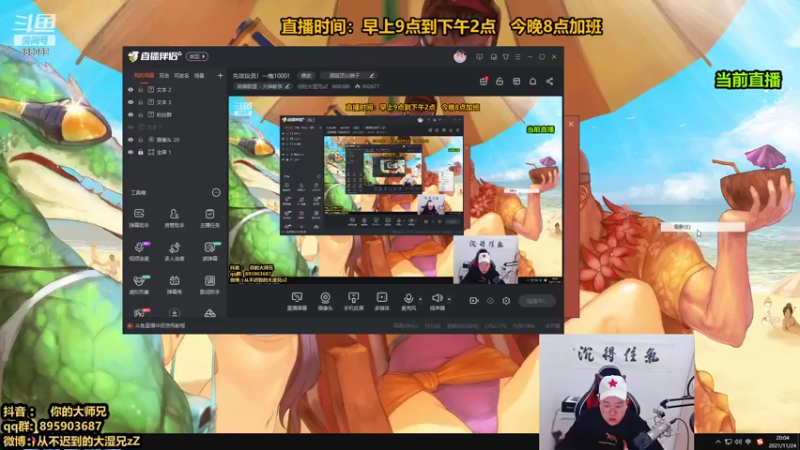
Task: Click the share icon in the top toolbar
Action: [549, 81]
